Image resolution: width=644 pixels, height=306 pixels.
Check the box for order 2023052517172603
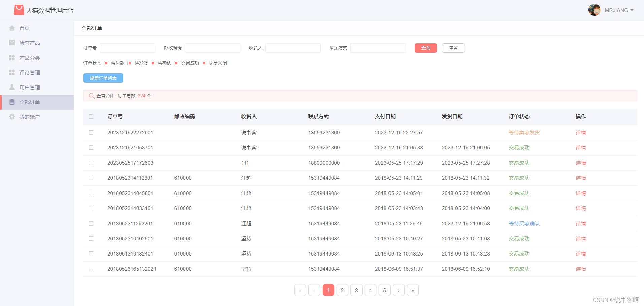point(91,163)
